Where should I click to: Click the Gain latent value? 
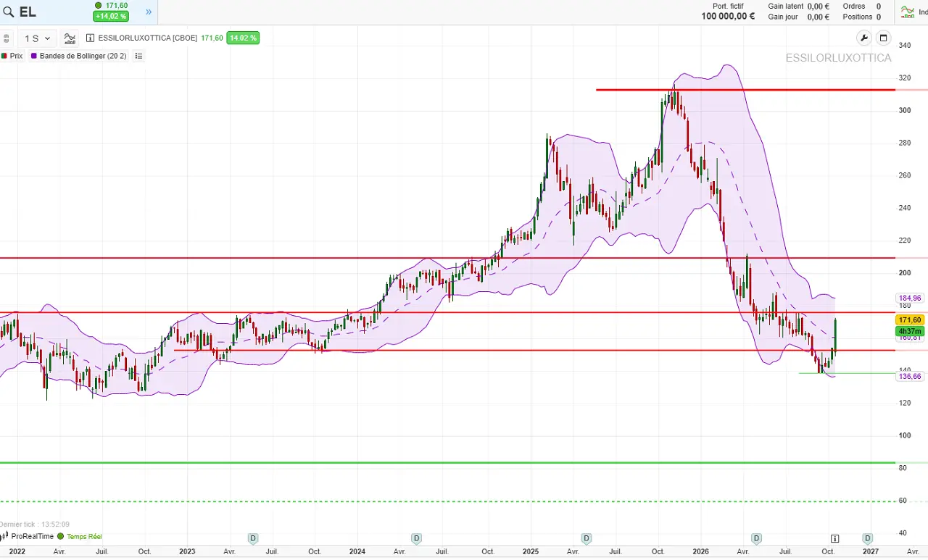(x=818, y=7)
